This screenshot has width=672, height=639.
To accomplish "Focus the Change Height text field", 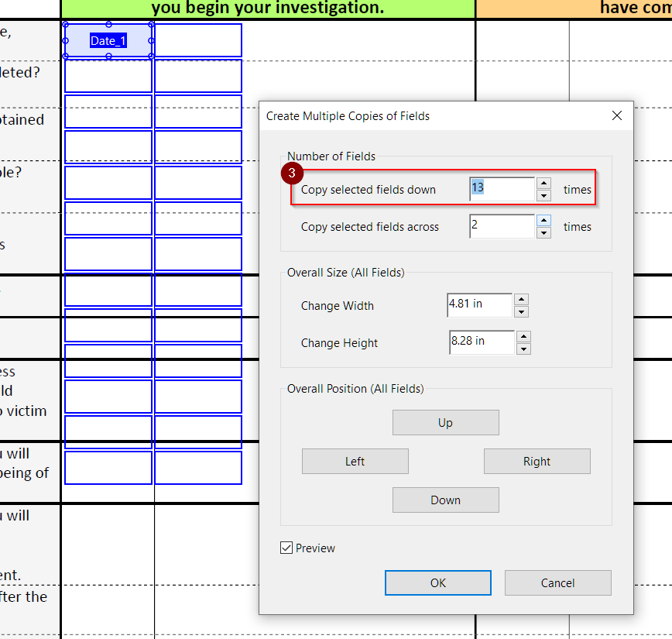I will pyautogui.click(x=481, y=342).
